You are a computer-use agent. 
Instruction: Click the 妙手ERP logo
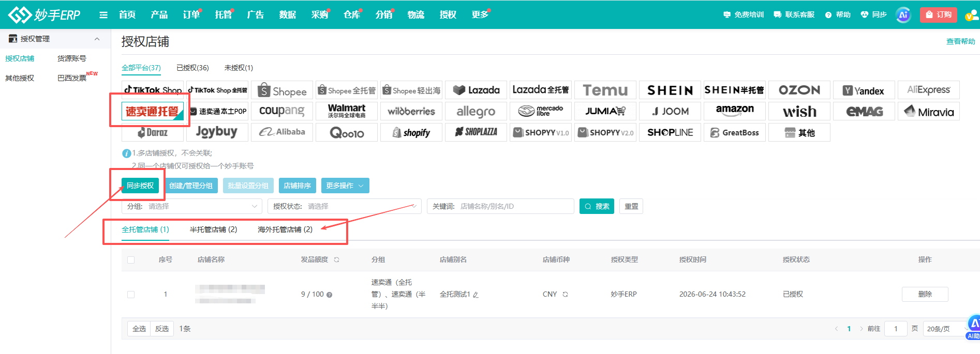coord(44,14)
